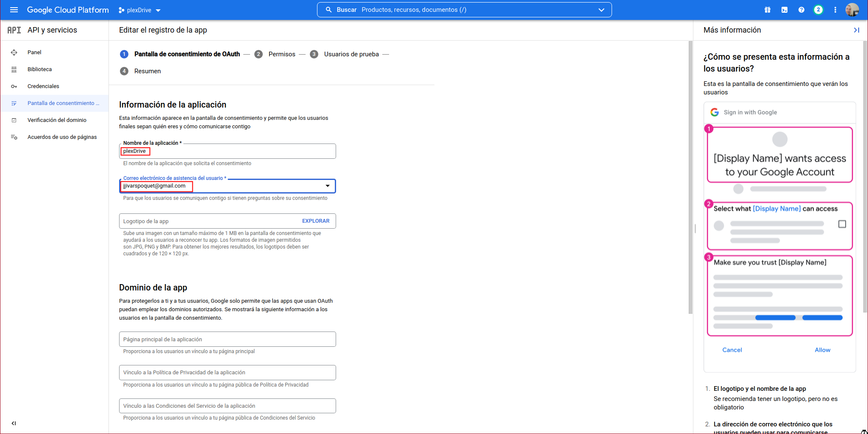Open the hamburger navigation menu

click(14, 10)
